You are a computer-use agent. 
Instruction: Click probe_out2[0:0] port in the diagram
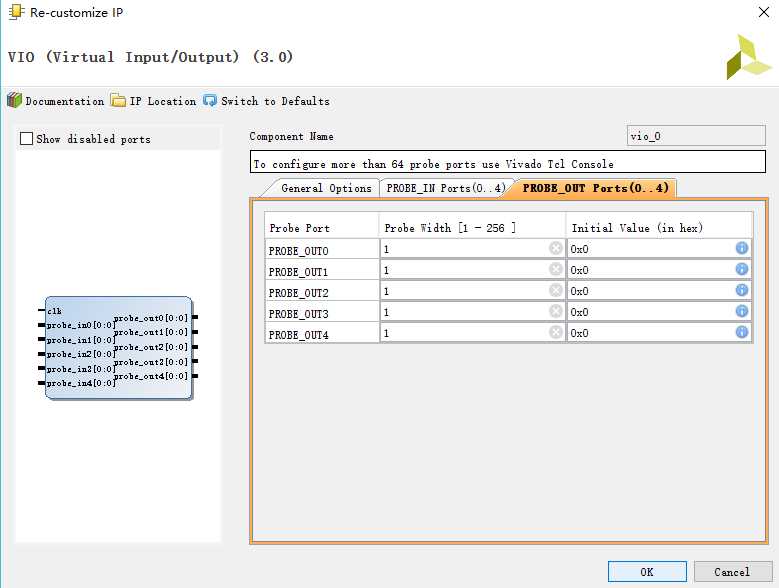coord(151,347)
